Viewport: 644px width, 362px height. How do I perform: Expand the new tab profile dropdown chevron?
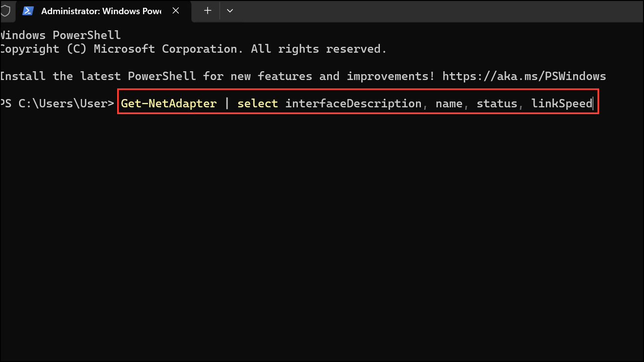(x=230, y=11)
